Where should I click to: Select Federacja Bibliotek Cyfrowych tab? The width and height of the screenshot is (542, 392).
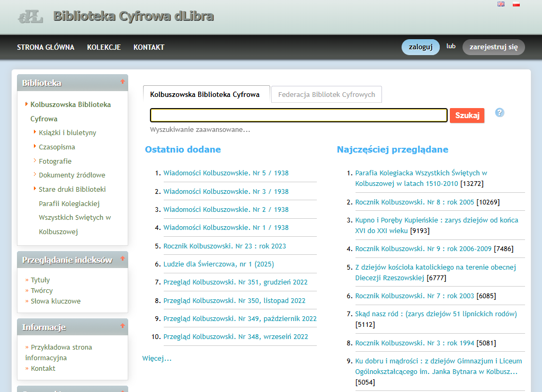(x=327, y=94)
